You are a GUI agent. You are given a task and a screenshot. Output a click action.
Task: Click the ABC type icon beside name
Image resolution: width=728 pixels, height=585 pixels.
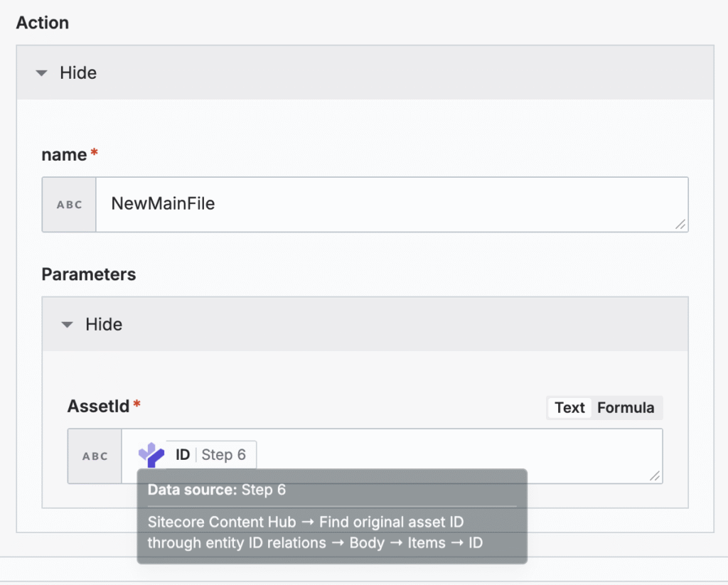click(x=69, y=204)
